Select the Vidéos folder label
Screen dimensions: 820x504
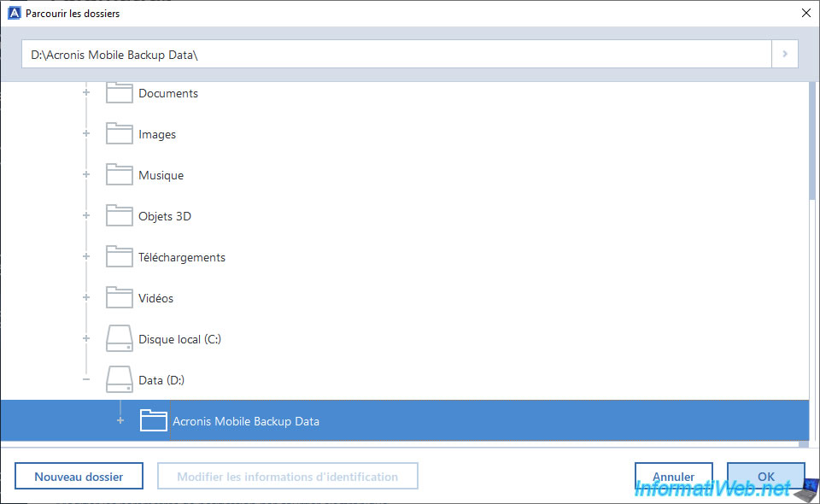(155, 298)
